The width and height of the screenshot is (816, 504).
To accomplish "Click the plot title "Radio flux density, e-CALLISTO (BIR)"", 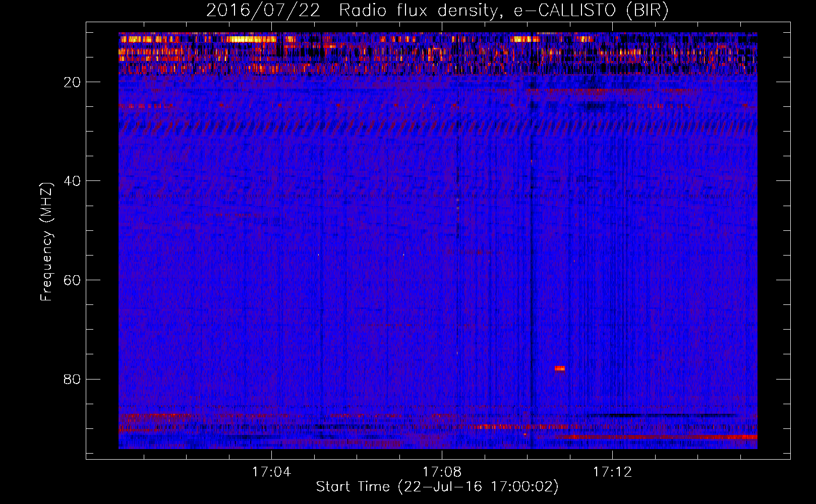I will [x=503, y=11].
